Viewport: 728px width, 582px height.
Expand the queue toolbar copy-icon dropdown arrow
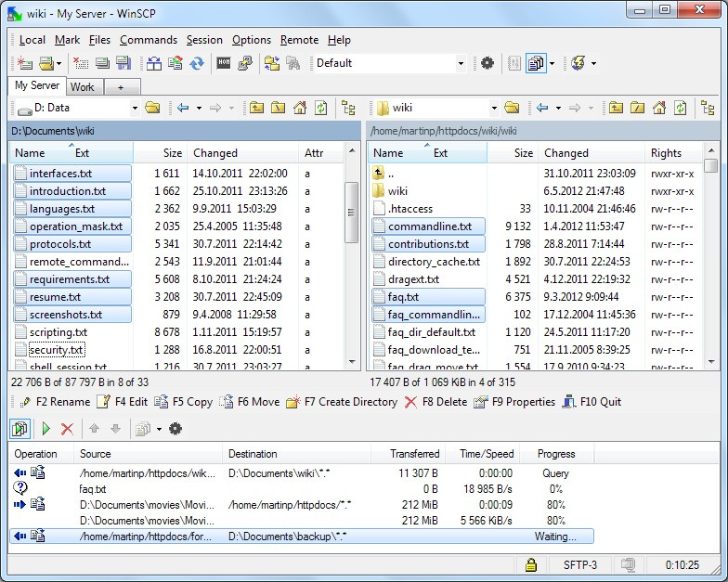(x=159, y=429)
